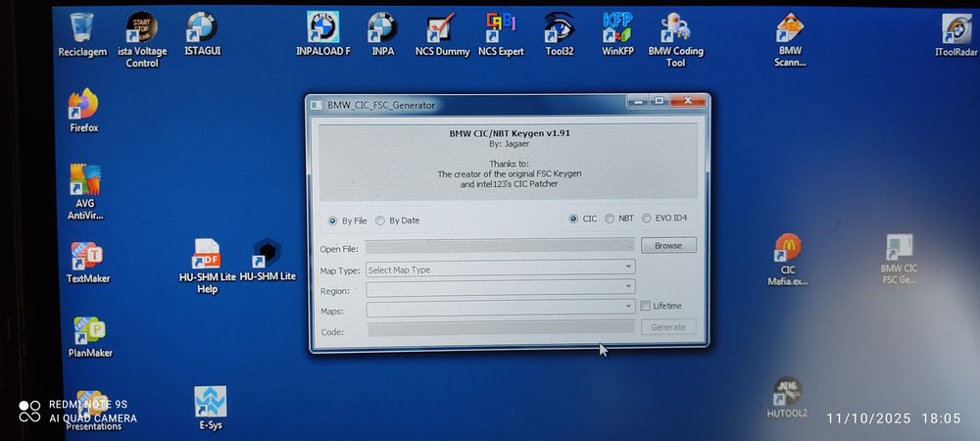
Task: Open the TextMaker desktop shortcut
Action: coord(87,263)
